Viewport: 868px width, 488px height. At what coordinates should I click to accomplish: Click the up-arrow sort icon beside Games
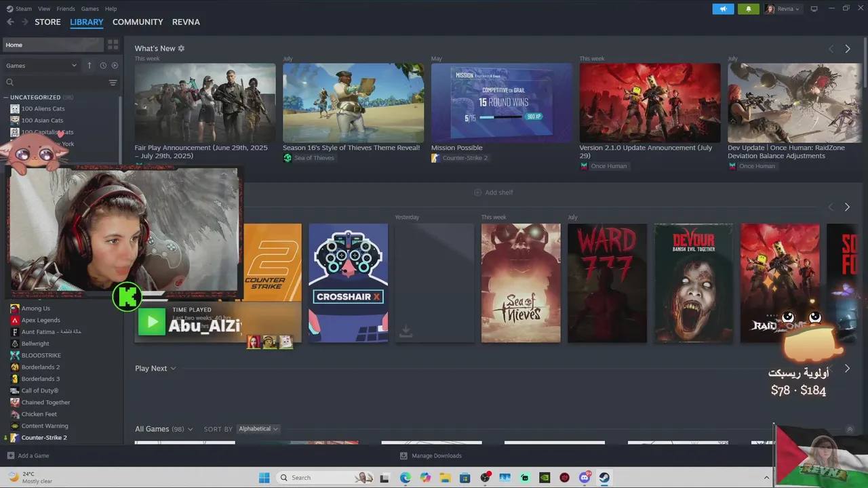(89, 66)
